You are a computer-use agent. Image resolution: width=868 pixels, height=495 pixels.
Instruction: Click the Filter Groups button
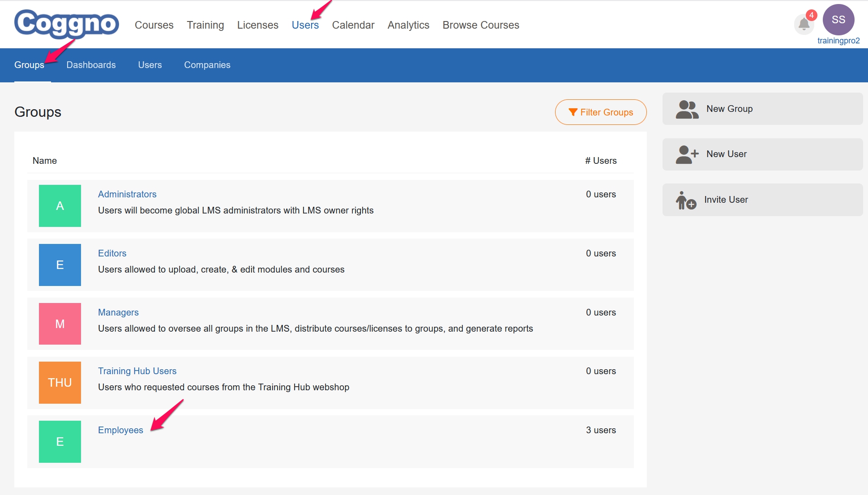click(601, 112)
